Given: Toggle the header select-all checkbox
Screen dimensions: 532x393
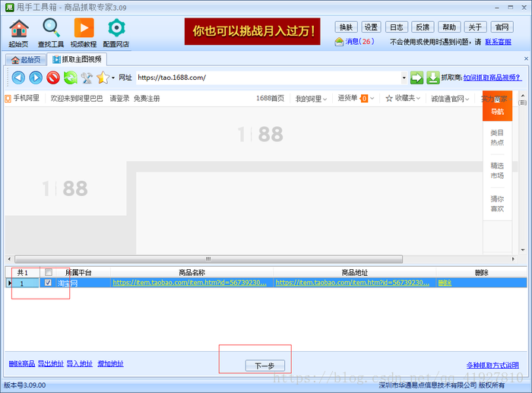Looking at the screenshot, I should click(49, 272).
